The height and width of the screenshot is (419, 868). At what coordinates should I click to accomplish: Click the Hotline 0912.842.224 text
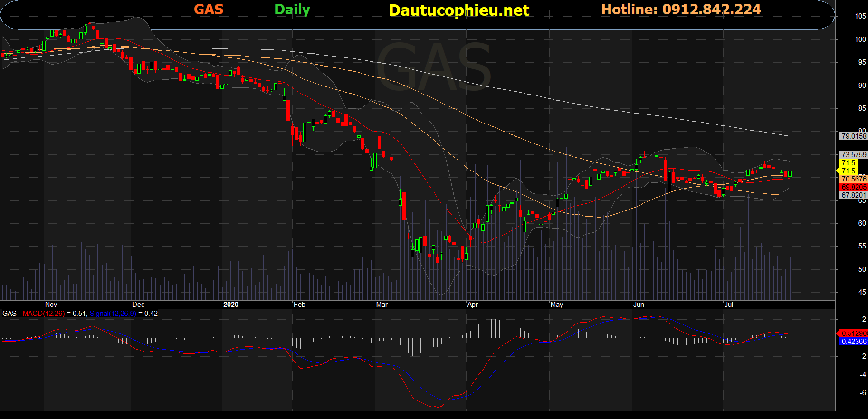[x=681, y=9]
